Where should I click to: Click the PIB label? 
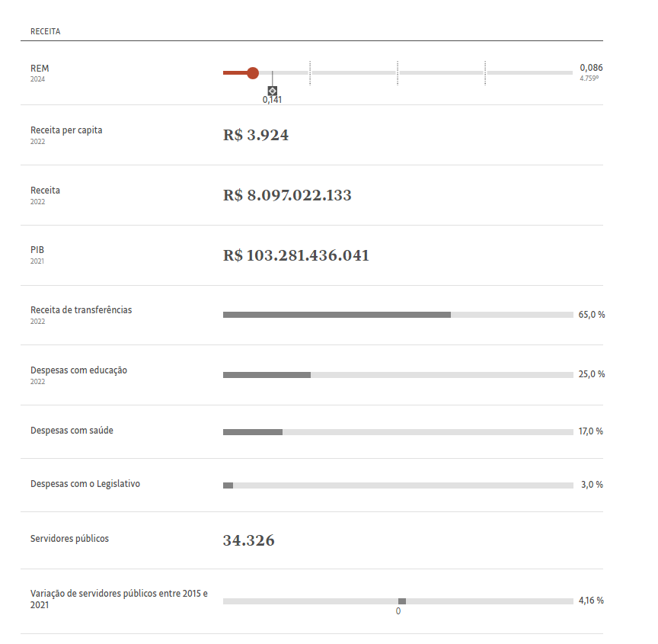coord(38,250)
